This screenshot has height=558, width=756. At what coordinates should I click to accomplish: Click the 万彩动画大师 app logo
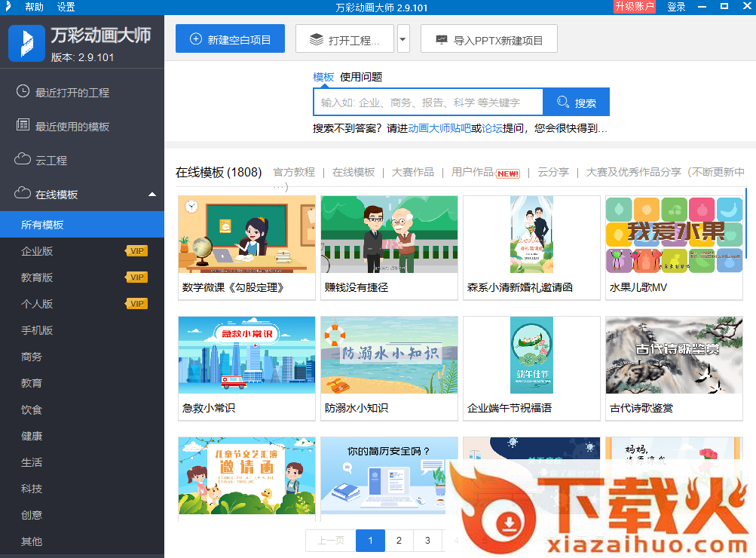[x=26, y=43]
